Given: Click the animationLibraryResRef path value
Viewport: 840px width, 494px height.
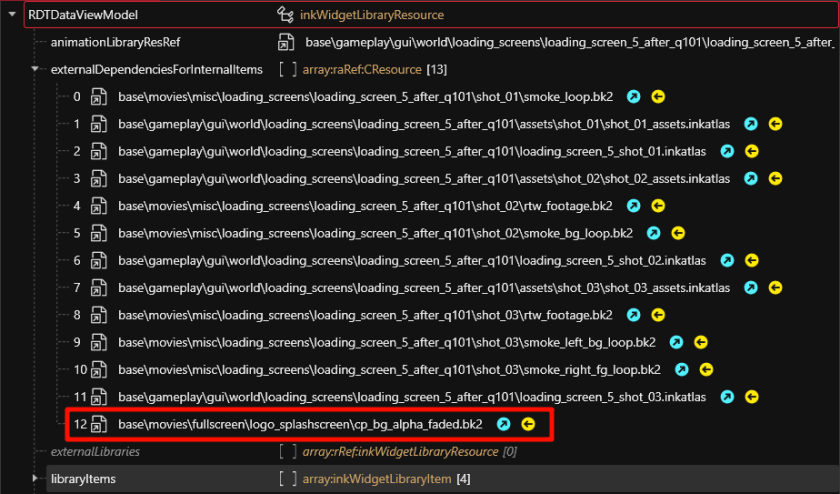Looking at the screenshot, I should [570, 42].
